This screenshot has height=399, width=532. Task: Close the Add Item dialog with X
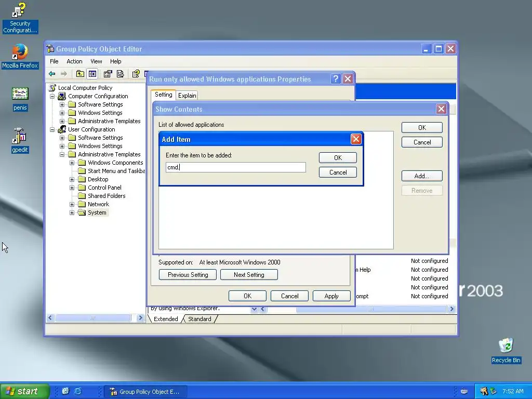point(356,139)
